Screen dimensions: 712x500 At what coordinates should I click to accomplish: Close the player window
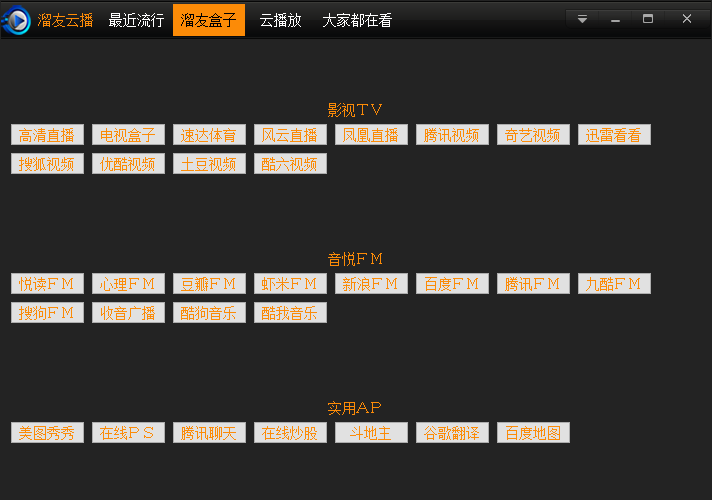click(687, 19)
